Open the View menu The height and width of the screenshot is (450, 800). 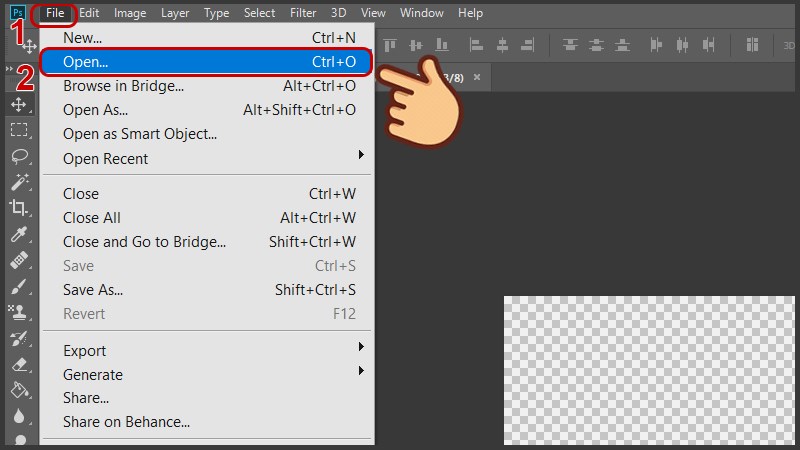tap(373, 13)
